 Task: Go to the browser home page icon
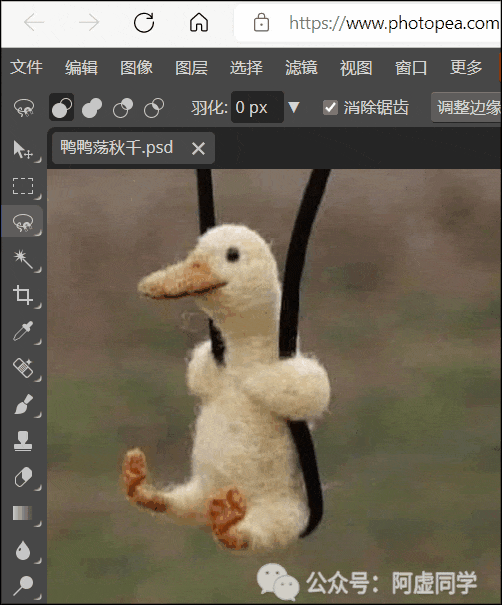(199, 22)
